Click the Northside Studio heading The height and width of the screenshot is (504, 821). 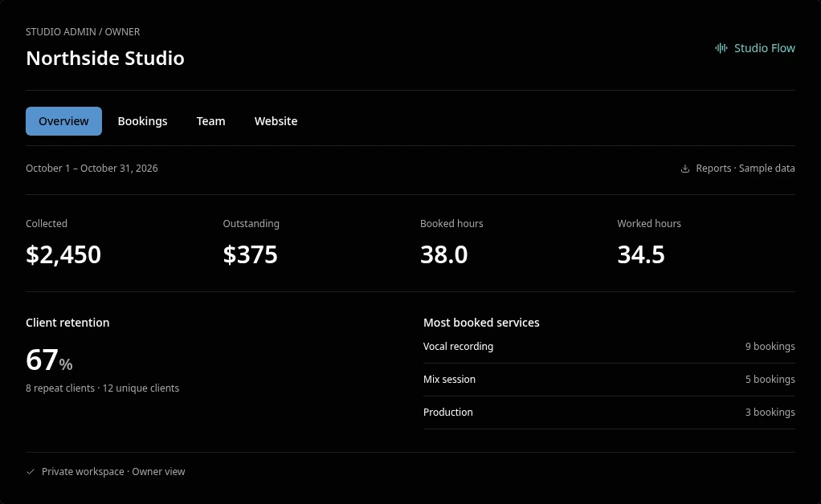[105, 58]
